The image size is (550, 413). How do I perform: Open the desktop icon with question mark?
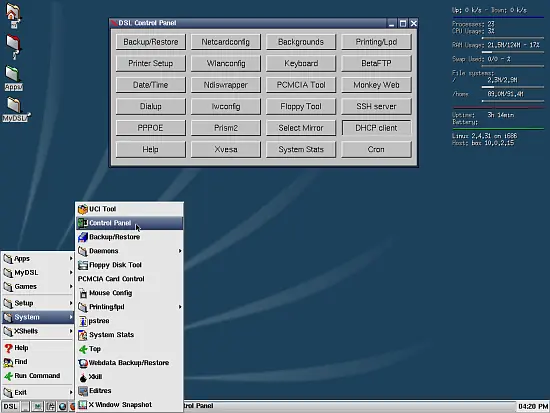pos(14,47)
